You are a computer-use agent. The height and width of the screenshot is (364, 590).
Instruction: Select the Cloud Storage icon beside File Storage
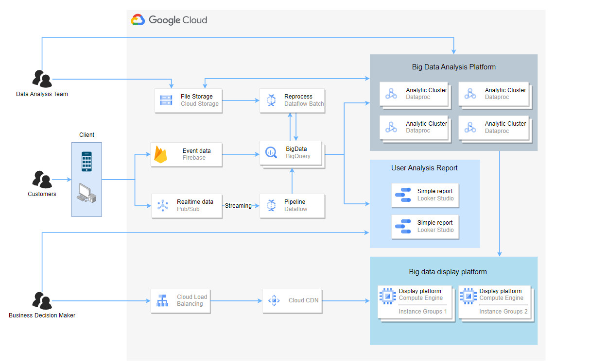click(166, 100)
